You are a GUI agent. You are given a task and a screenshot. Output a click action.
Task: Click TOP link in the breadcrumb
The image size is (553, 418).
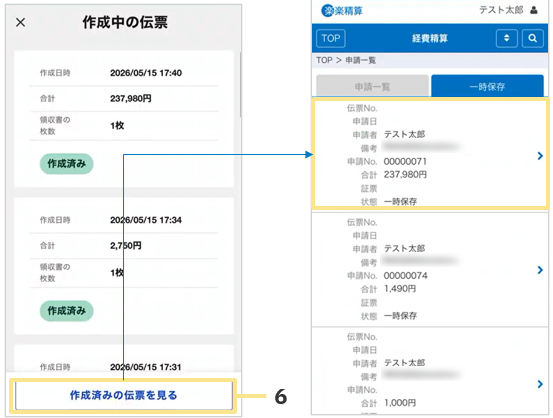click(x=324, y=60)
